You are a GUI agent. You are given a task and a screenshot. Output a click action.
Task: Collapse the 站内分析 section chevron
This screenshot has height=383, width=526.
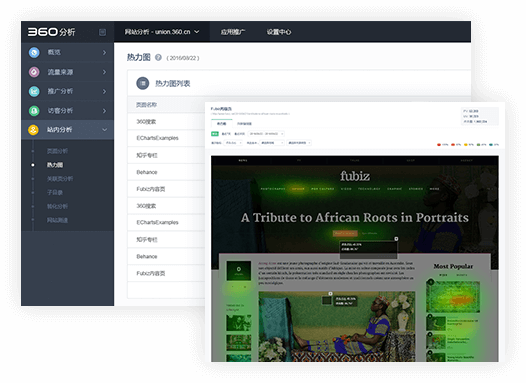pyautogui.click(x=105, y=130)
